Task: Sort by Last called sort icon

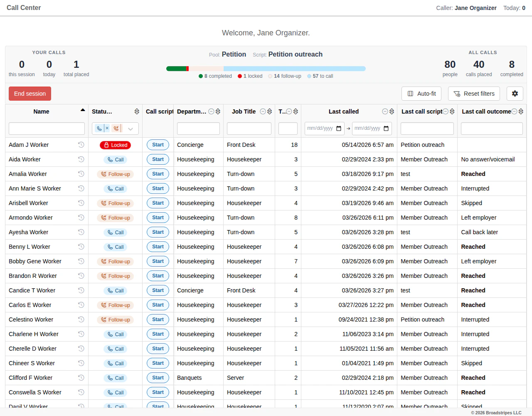Action: pos(392,111)
